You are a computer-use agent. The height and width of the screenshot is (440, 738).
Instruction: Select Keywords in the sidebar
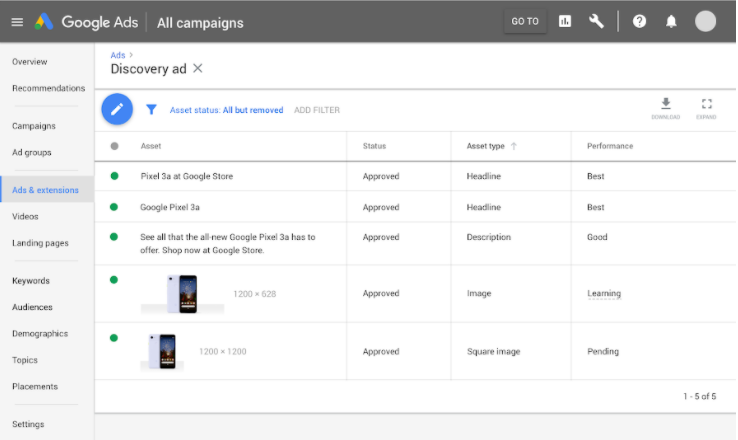(x=31, y=281)
